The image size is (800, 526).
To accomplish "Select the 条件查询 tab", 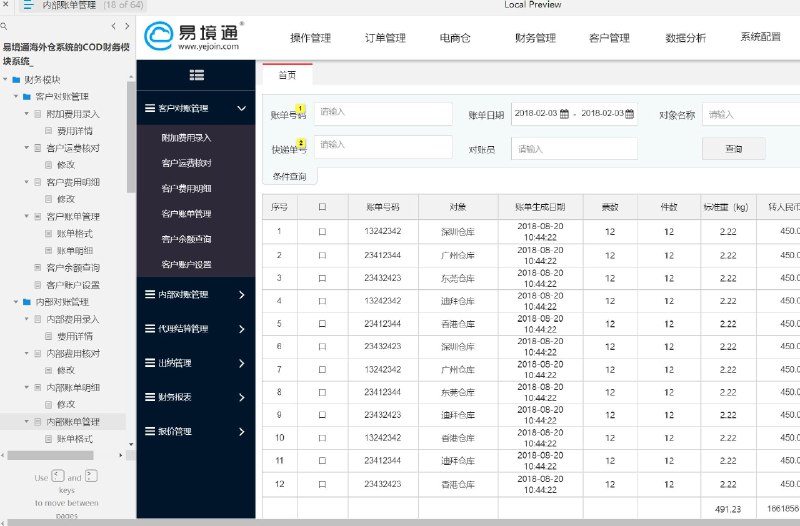I will pos(289,177).
